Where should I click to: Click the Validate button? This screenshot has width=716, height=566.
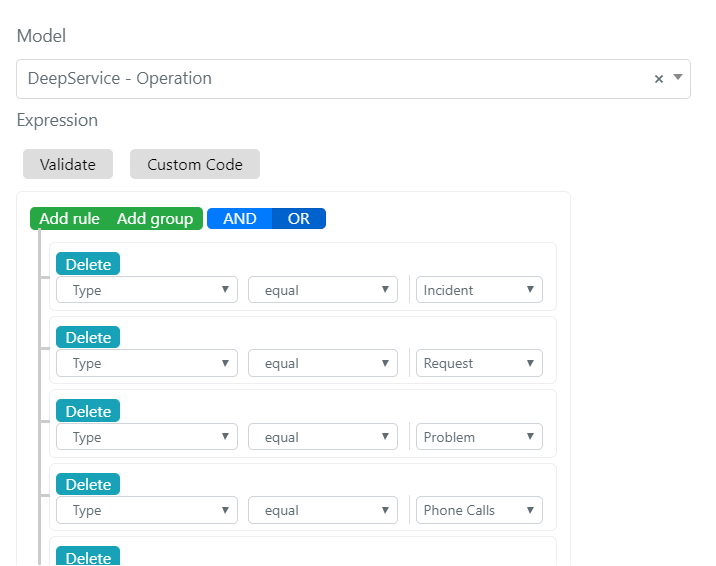(68, 164)
